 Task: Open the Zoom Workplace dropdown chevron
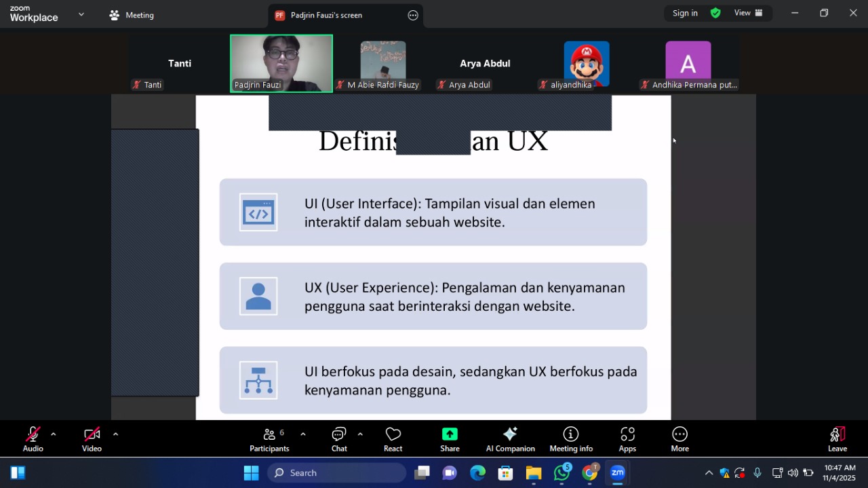[81, 14]
